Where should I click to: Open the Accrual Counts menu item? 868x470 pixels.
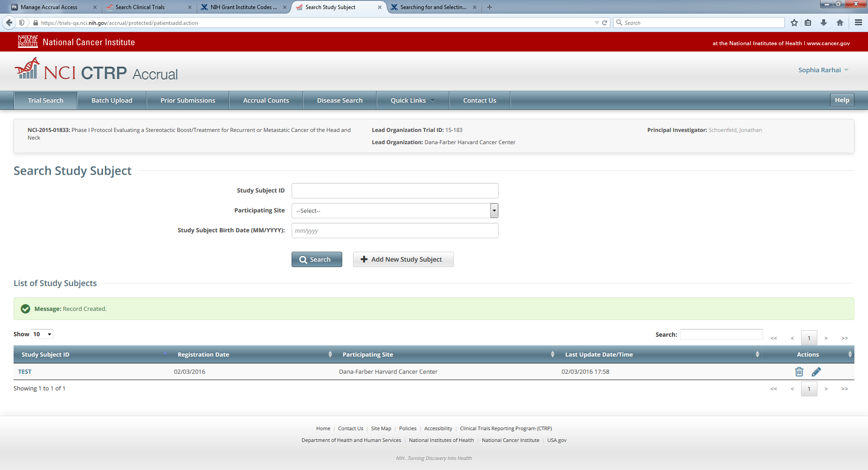[x=266, y=100]
